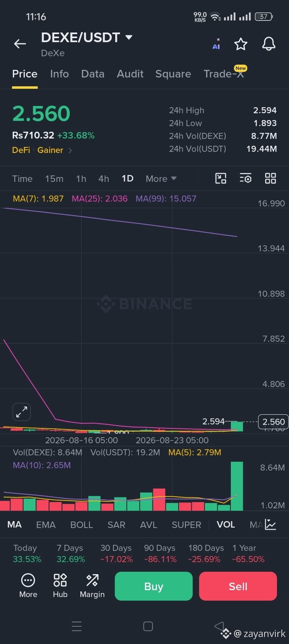Image resolution: width=289 pixels, height=644 pixels.
Task: Open the More timeframes dropdown
Action: 161,179
